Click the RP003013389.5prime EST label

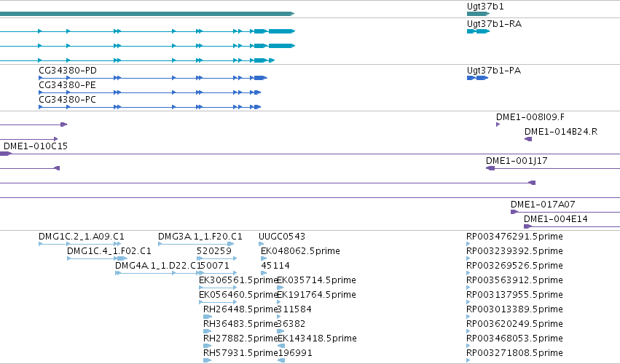pyautogui.click(x=514, y=309)
